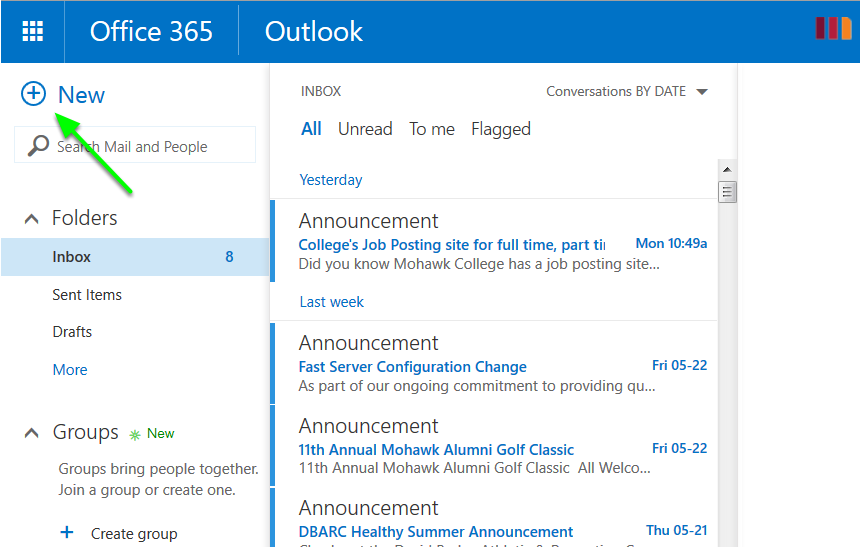860x547 pixels.
Task: Open the Inbox folder
Action: pos(72,257)
